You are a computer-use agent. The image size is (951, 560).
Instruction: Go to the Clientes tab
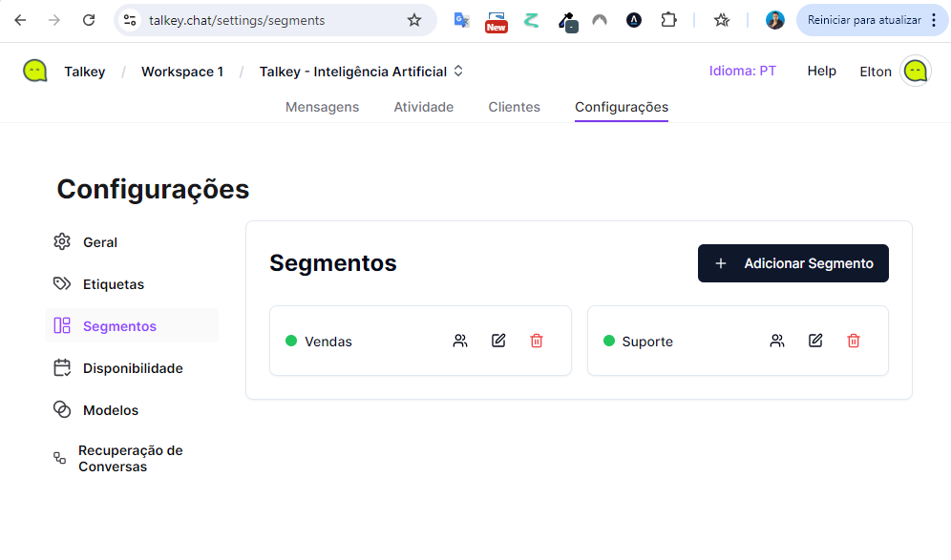[514, 107]
